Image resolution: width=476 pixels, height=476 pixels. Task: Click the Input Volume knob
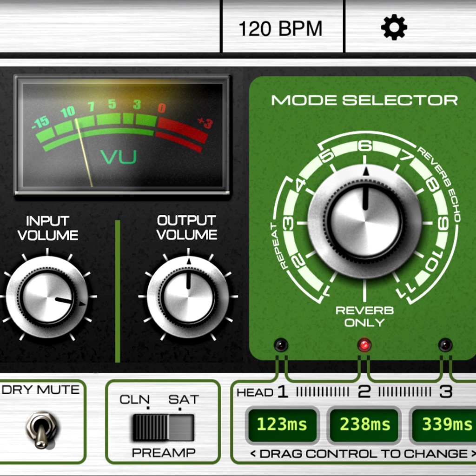(47, 297)
